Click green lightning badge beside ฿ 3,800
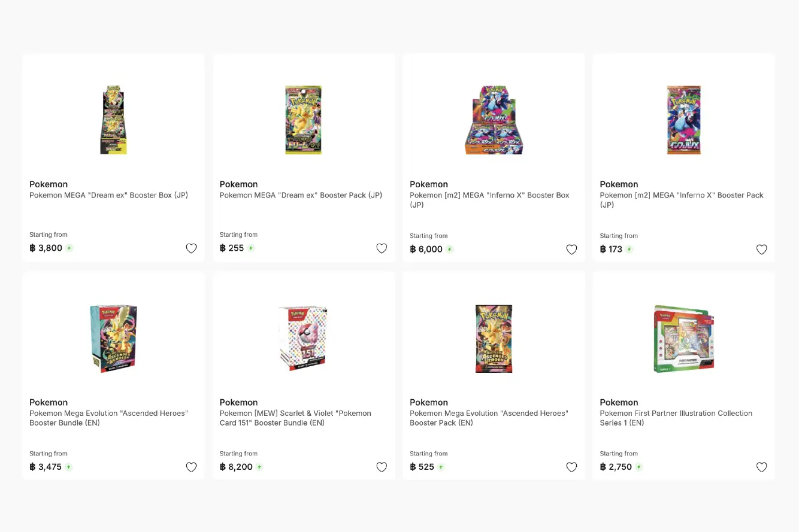This screenshot has height=532, width=799. pyautogui.click(x=69, y=248)
